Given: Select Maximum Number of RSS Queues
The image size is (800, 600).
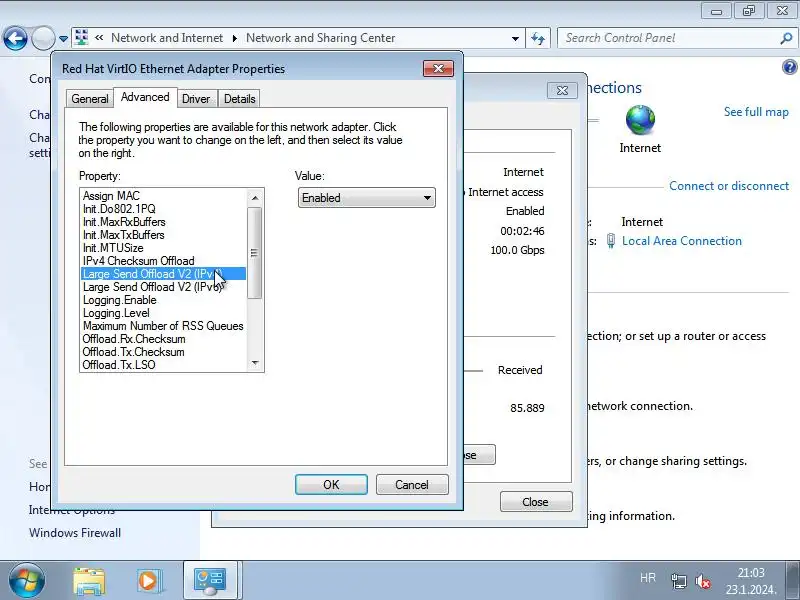Looking at the screenshot, I should (163, 326).
